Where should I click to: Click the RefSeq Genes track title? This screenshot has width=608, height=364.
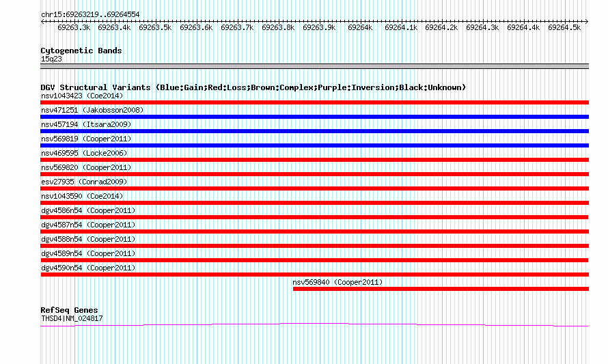pyautogui.click(x=69, y=310)
